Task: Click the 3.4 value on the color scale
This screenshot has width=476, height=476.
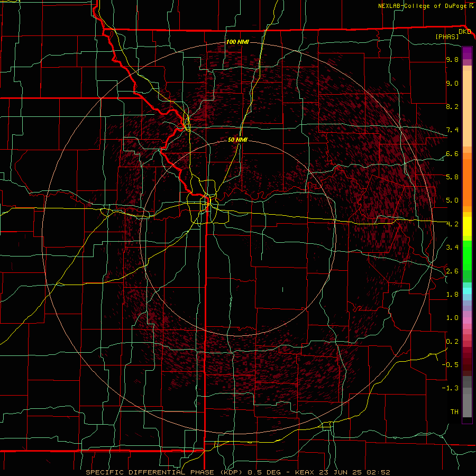Action: 452,248
